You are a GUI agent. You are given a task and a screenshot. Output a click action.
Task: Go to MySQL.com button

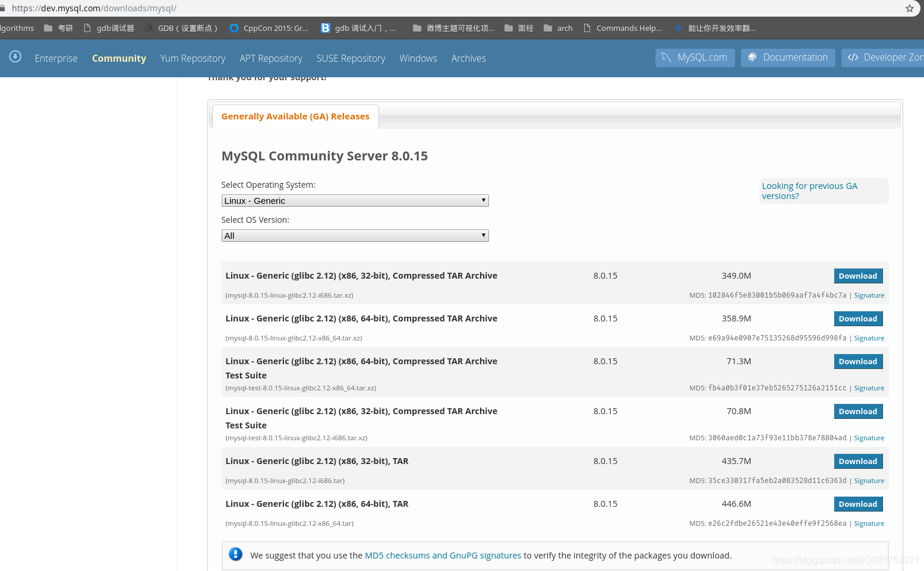(695, 58)
